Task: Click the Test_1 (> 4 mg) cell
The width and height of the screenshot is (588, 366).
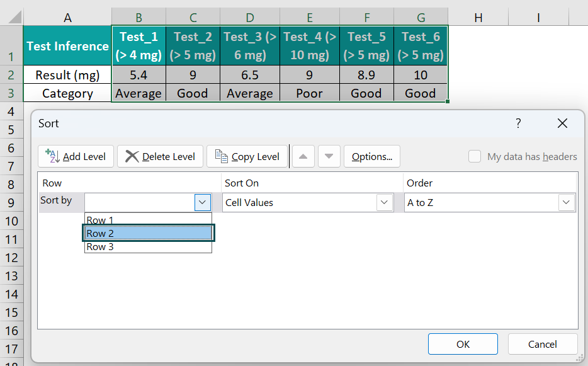Action: pyautogui.click(x=139, y=45)
